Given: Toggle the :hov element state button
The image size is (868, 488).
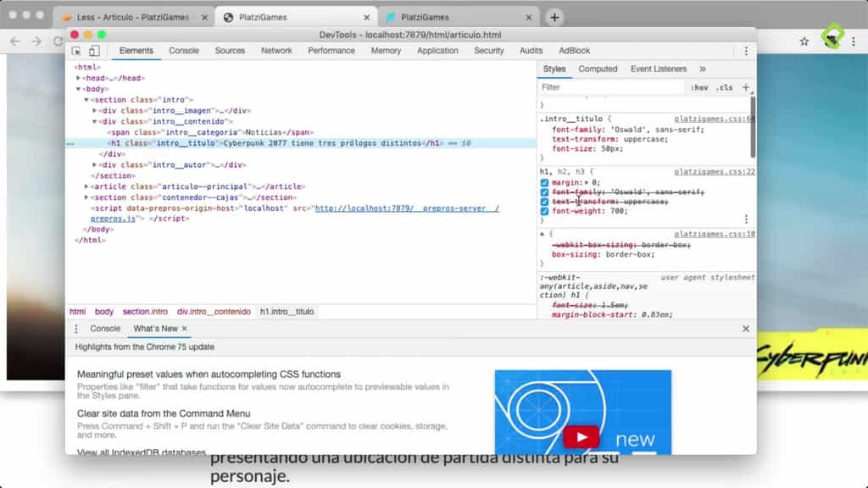Looking at the screenshot, I should click(699, 87).
